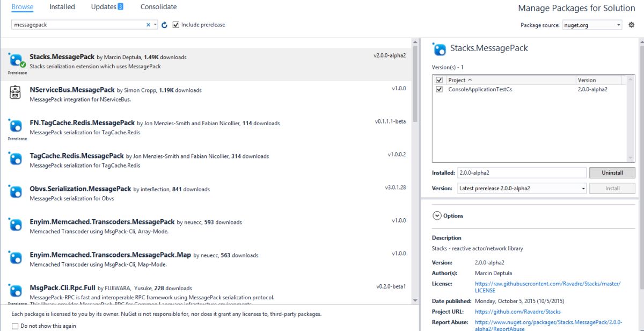Toggle the select-all projects checkbox
The width and height of the screenshot is (644, 331).
[439, 80]
